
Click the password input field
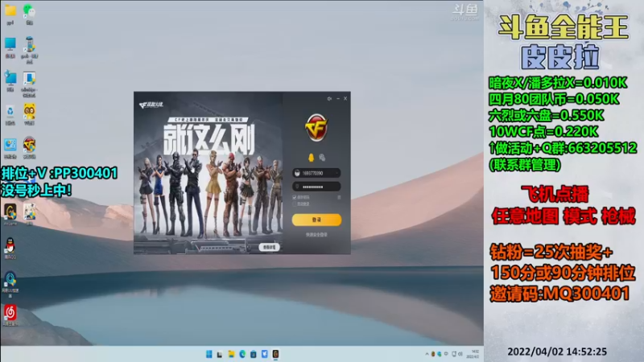click(x=316, y=187)
